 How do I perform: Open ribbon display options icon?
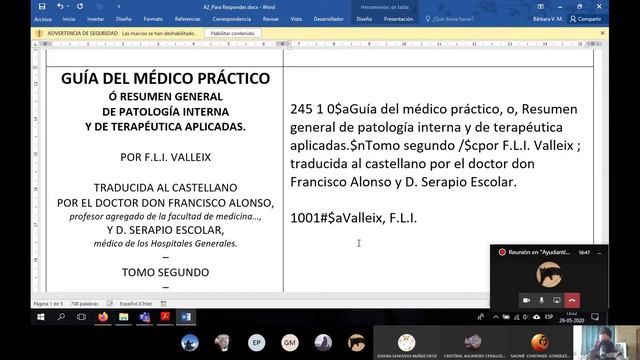(x=540, y=7)
